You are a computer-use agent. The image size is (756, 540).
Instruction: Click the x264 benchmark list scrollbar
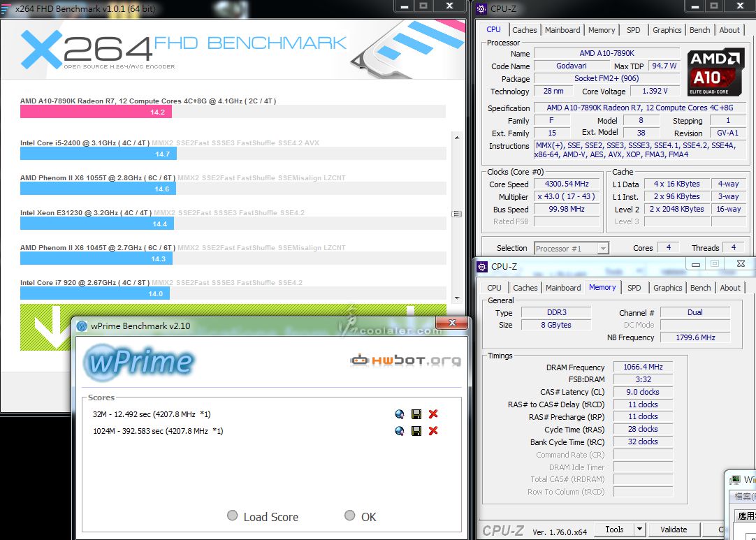pyautogui.click(x=457, y=214)
